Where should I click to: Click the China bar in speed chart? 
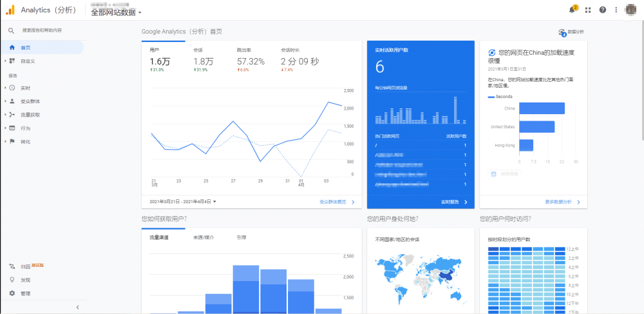point(541,108)
